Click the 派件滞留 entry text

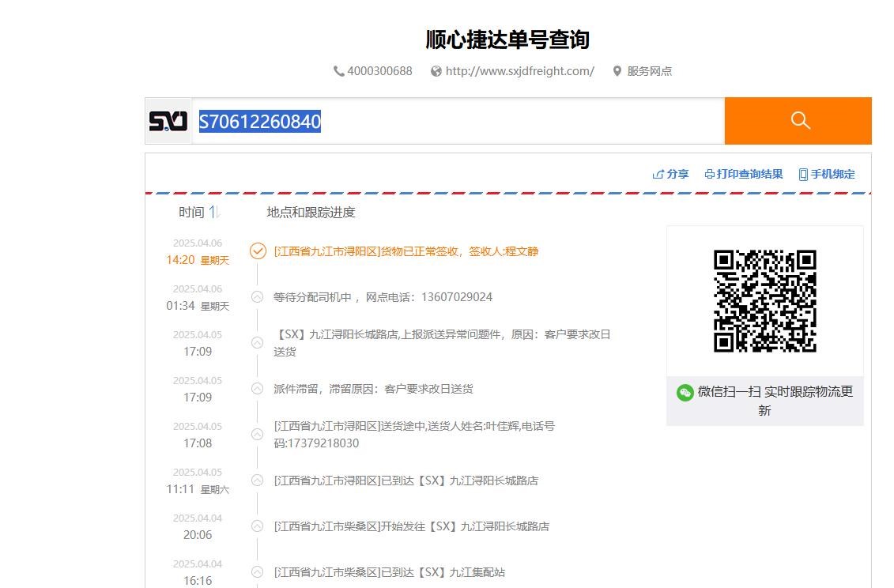pos(373,389)
